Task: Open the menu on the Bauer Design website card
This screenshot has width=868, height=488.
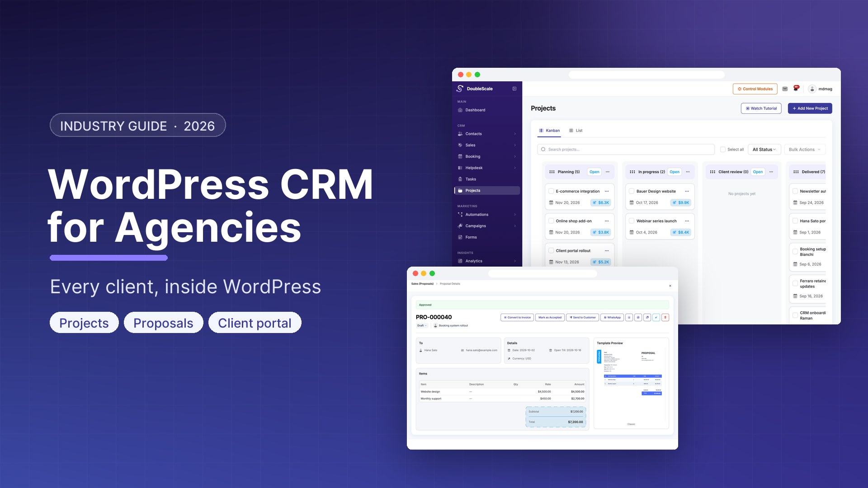Action: click(x=687, y=191)
